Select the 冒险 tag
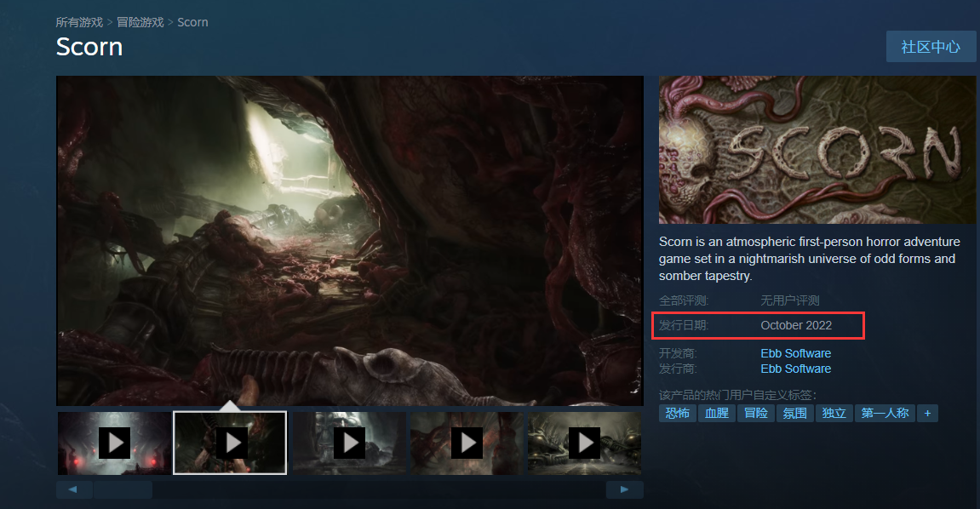 tap(756, 414)
